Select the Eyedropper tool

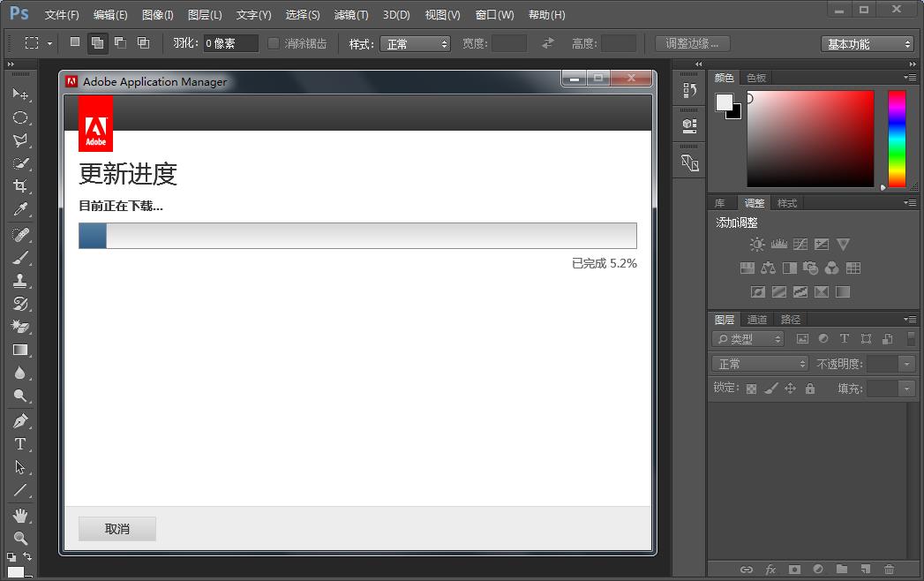[x=20, y=209]
